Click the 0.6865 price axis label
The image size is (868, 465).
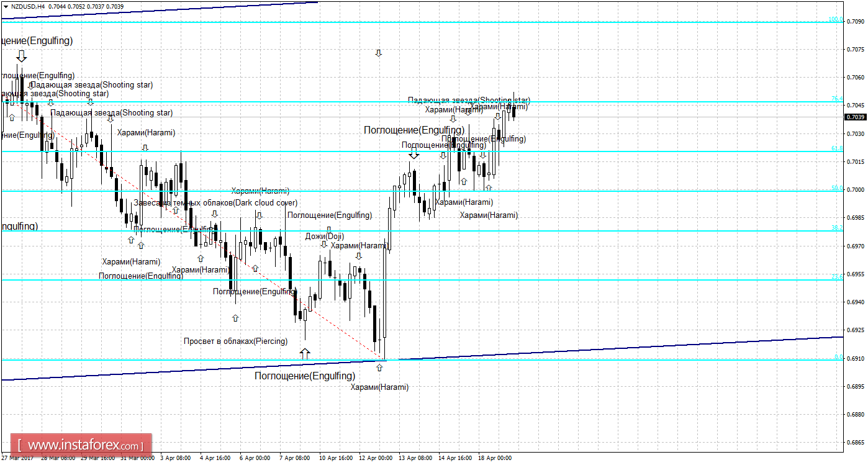coord(857,443)
